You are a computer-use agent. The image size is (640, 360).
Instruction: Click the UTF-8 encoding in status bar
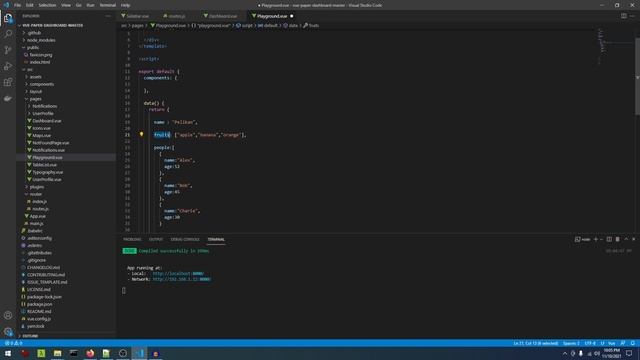point(590,343)
